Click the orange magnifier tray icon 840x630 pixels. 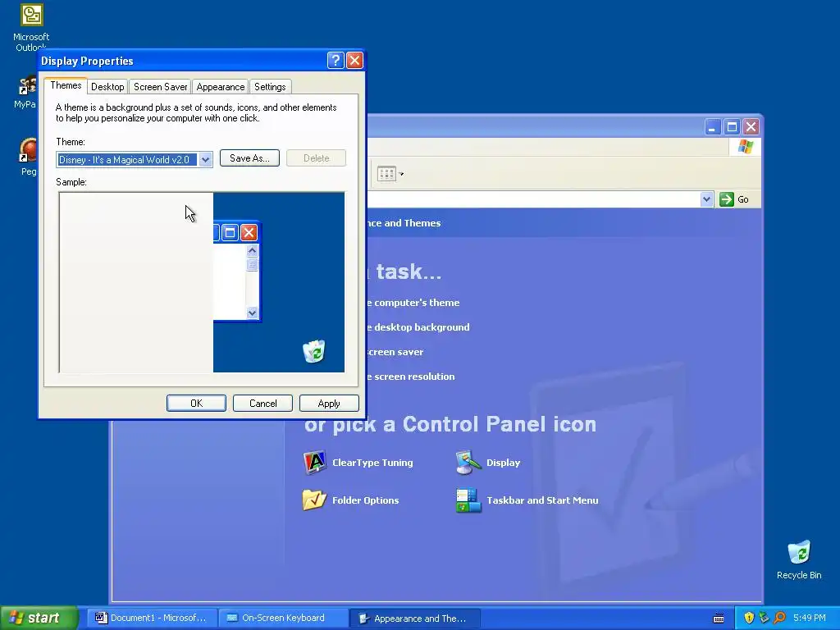coord(779,618)
